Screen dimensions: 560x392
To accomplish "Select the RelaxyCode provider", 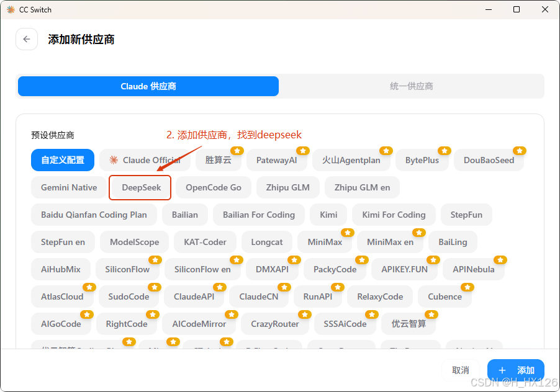I will [380, 296].
